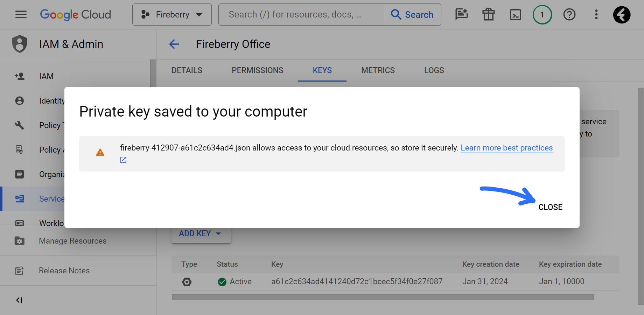
Task: Click the Key column header
Action: (x=277, y=264)
